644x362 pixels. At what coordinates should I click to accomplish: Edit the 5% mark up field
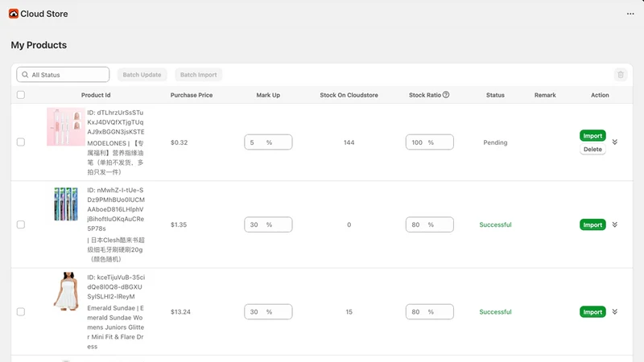click(268, 142)
